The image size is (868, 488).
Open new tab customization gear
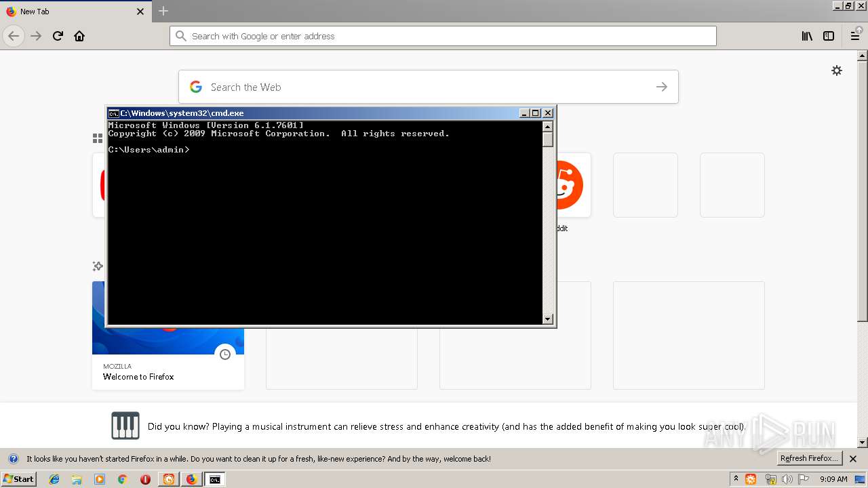pos(837,70)
